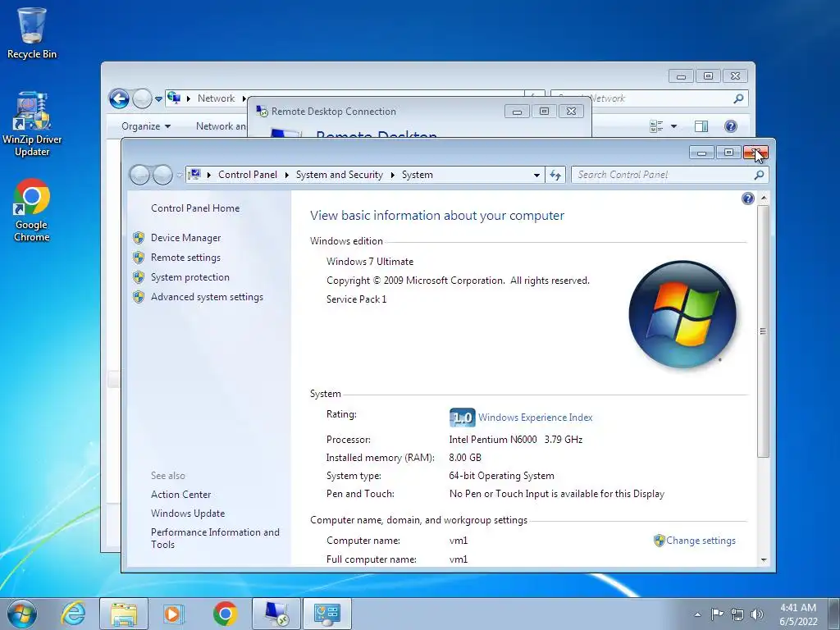Open the Windows Experience Index link
Screen dimensions: 840x630
(x=535, y=418)
